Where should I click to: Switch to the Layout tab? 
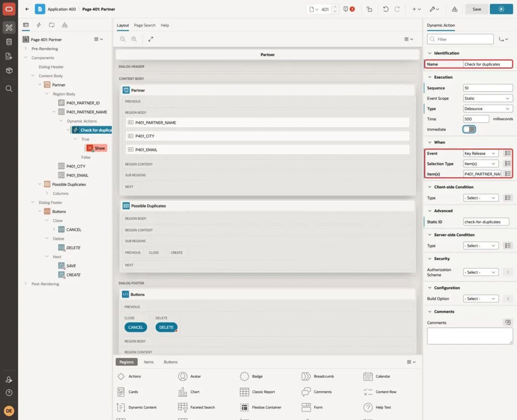[x=123, y=25]
